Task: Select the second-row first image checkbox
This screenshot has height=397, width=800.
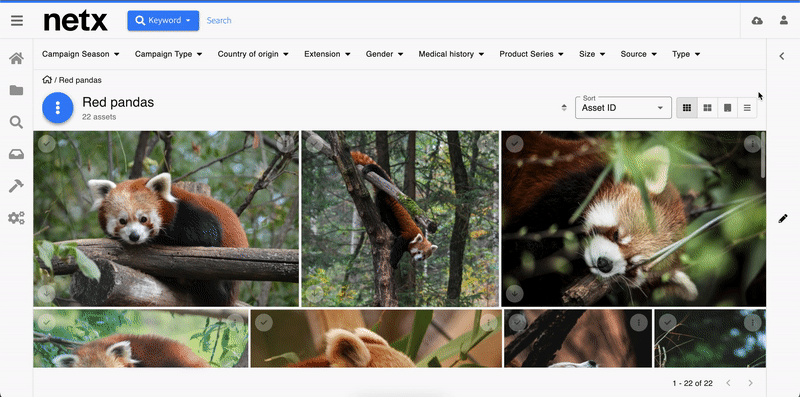Action: (x=46, y=322)
